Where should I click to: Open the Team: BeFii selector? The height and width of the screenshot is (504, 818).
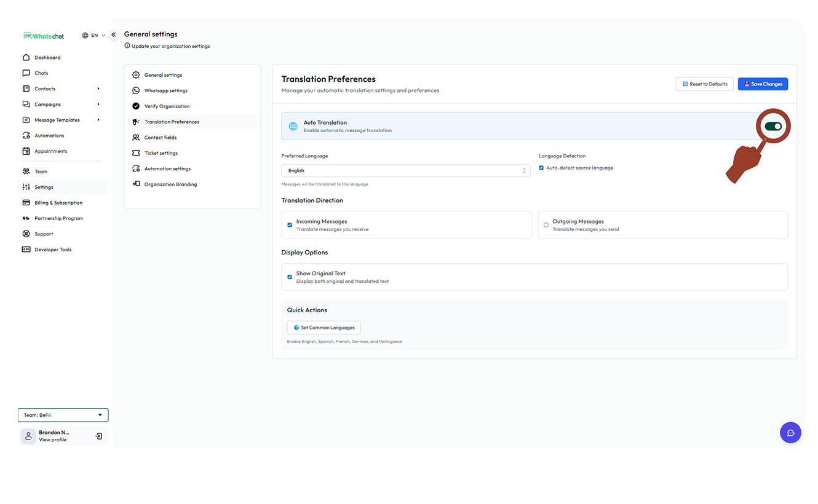pyautogui.click(x=63, y=415)
